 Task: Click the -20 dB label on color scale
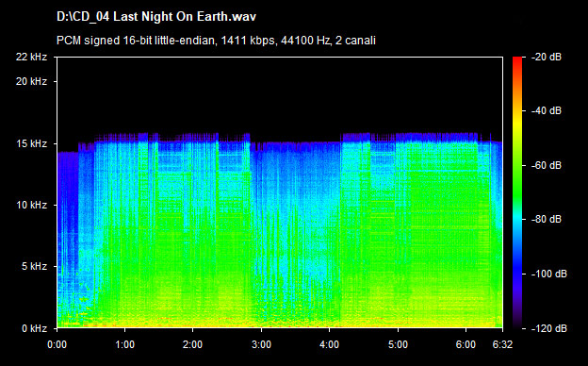(x=547, y=57)
